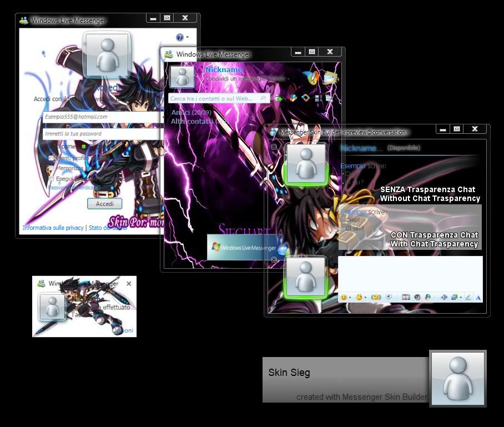Screen dimensions: 504x427
Task: Toggle the 'Mem. profilo' checkbox
Action: coord(51,158)
